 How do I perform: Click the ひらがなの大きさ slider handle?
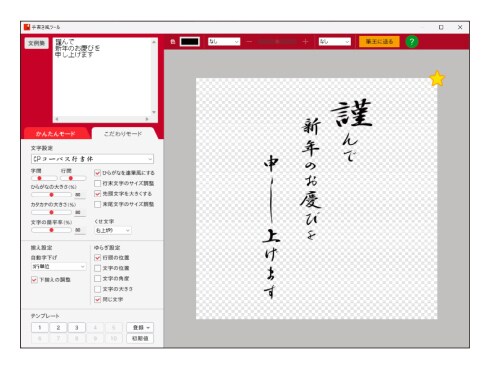pos(51,195)
